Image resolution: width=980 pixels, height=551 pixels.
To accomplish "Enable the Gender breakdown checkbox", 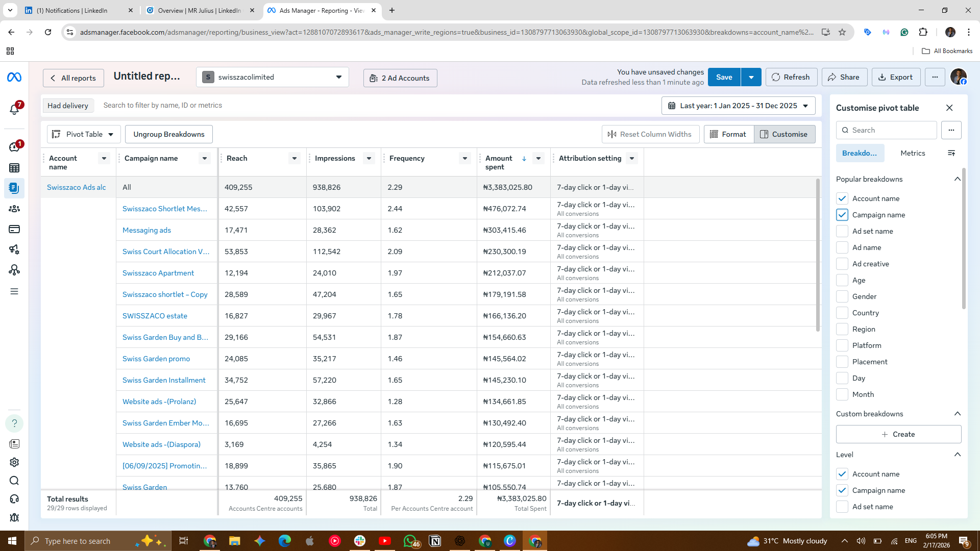I will (x=842, y=296).
